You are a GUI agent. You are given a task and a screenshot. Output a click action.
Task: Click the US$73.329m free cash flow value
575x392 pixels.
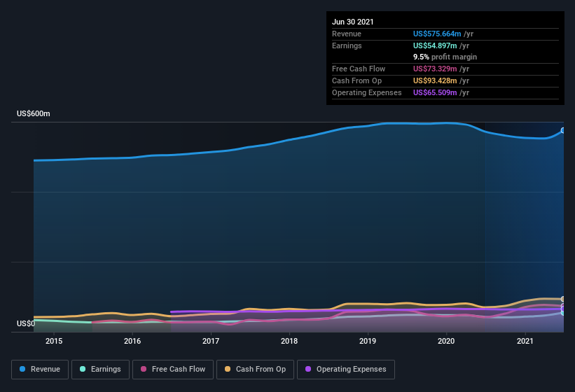click(435, 69)
